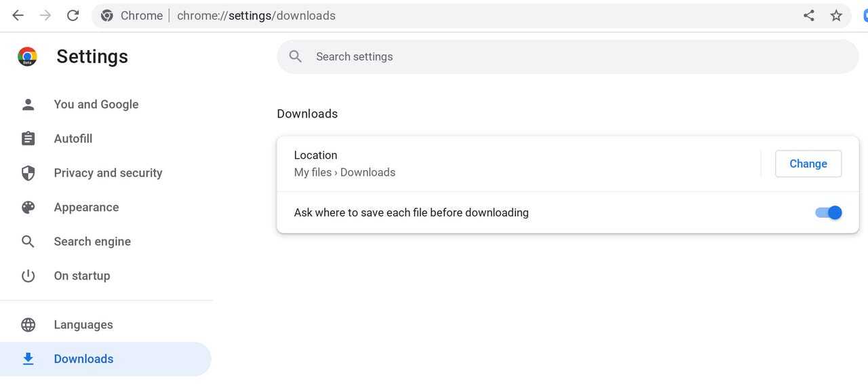Click the Privacy and security shield icon
Screen dimensions: 868x384
click(x=28, y=173)
